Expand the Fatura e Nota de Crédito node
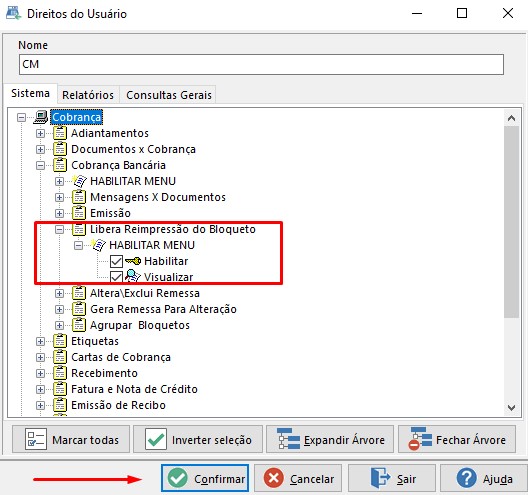 [x=40, y=389]
